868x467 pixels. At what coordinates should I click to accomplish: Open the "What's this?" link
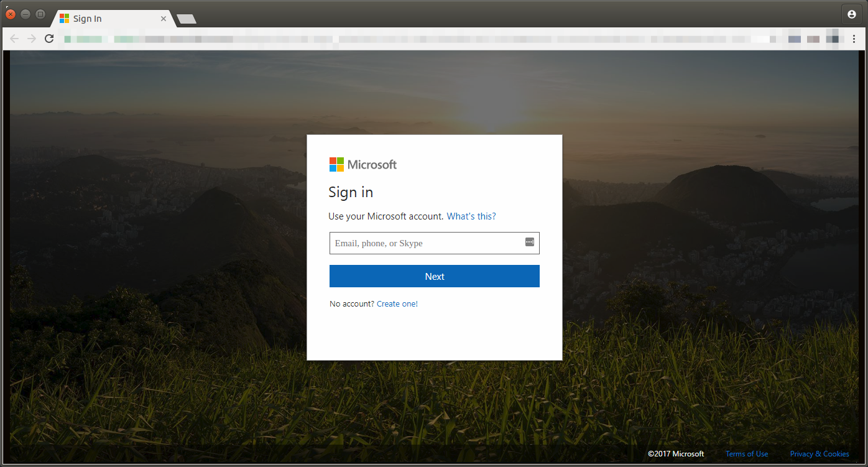click(x=471, y=216)
